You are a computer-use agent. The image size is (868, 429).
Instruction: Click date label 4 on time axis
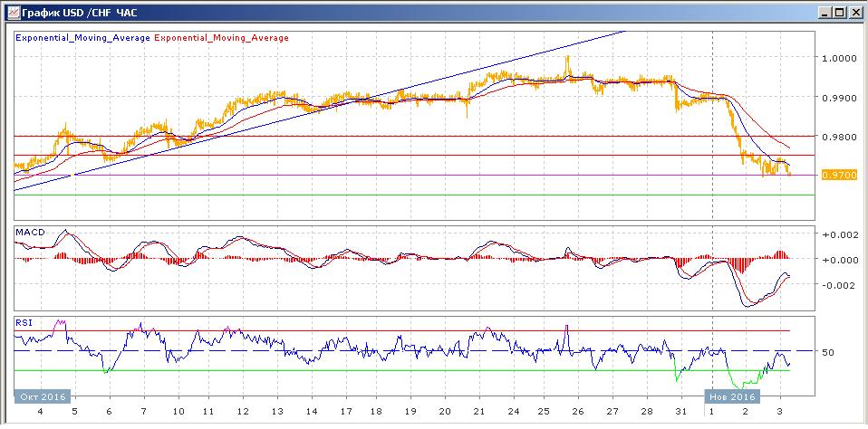[40, 412]
